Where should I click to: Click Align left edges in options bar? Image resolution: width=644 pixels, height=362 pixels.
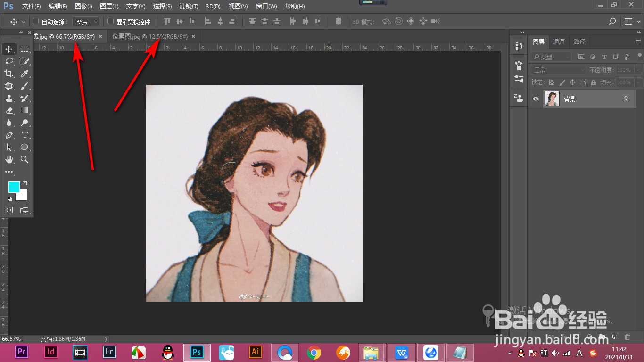tap(208, 21)
